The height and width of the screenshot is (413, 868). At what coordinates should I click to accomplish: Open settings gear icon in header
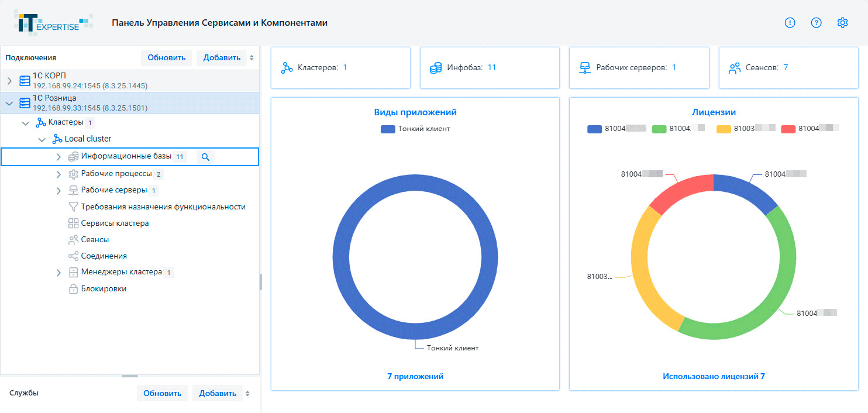(842, 23)
